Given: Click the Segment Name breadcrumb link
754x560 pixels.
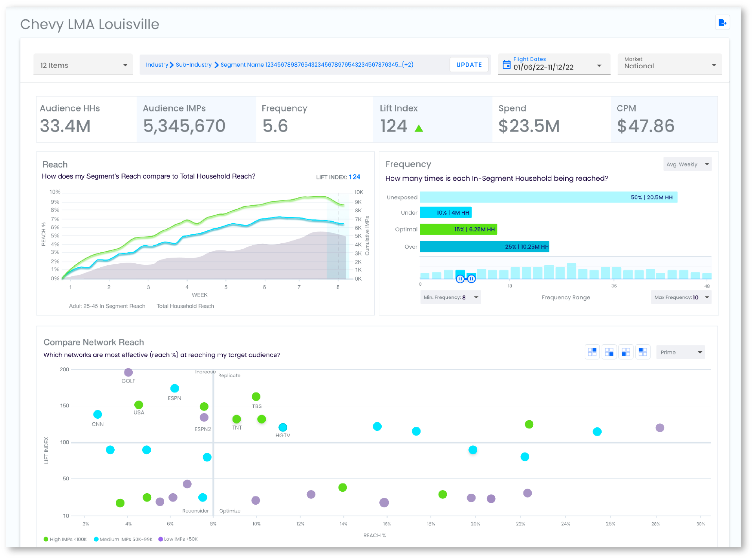Looking at the screenshot, I should point(310,65).
